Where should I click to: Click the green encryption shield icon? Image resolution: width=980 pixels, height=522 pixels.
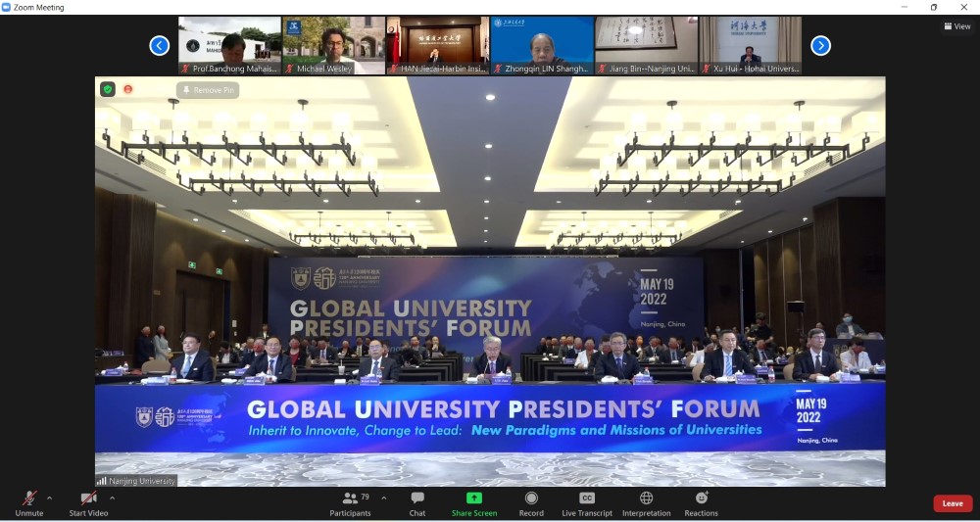[108, 89]
